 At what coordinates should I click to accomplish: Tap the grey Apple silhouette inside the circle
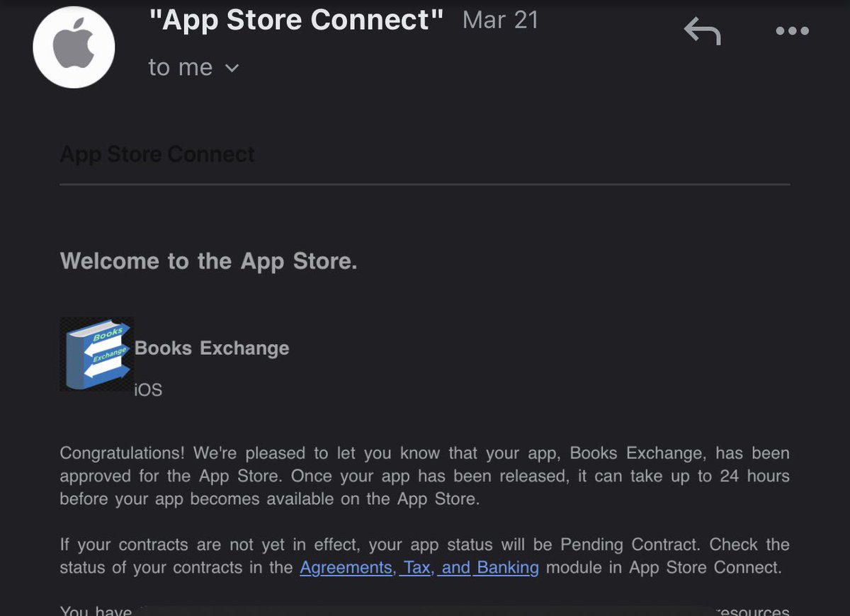pos(74,47)
